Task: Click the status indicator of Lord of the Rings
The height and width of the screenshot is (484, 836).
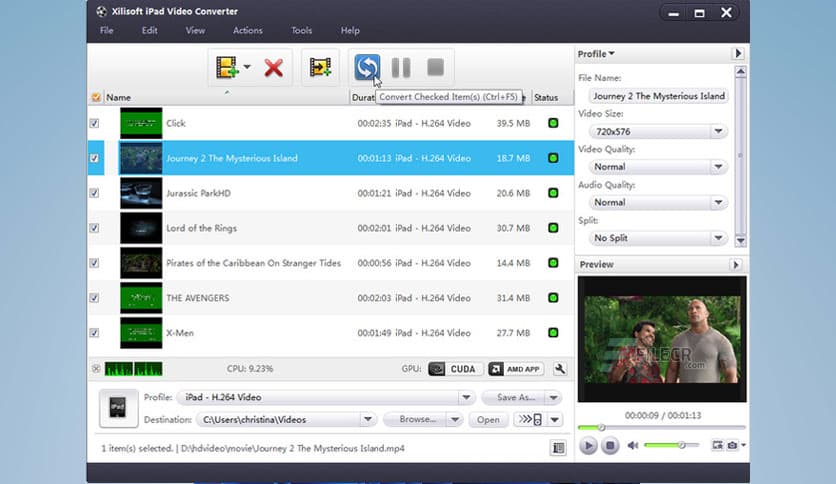Action: pyautogui.click(x=553, y=228)
